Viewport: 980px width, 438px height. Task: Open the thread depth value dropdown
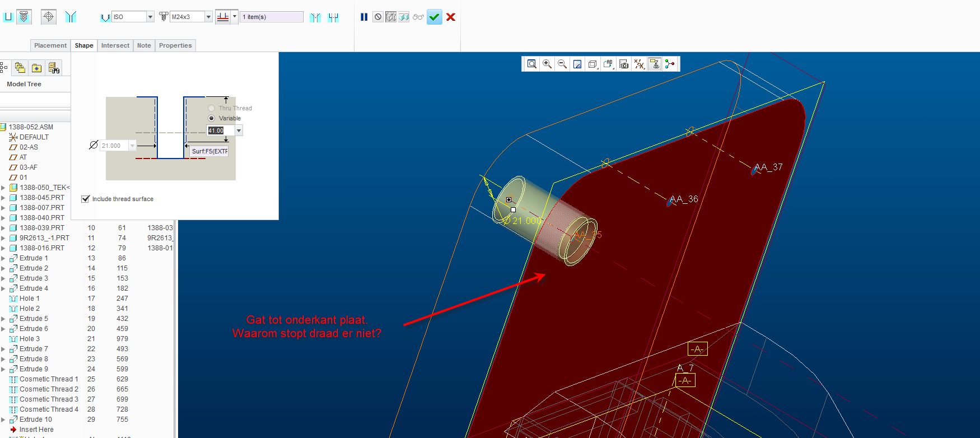click(239, 131)
